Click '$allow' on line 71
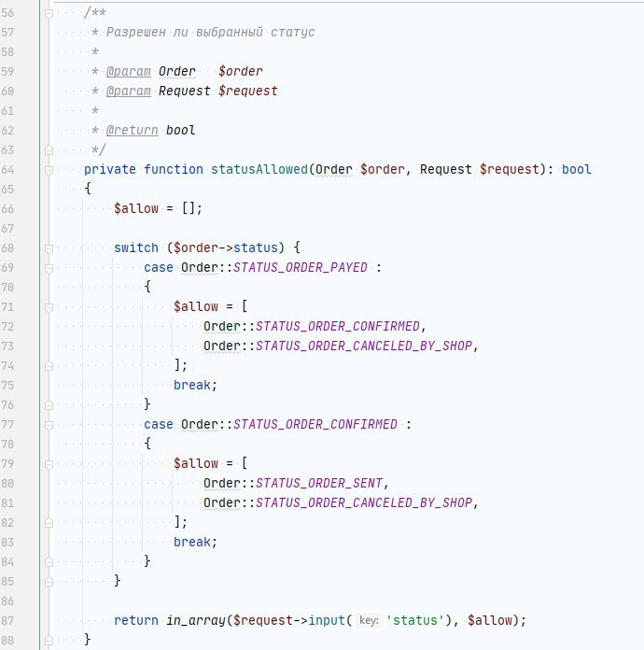 click(x=196, y=306)
